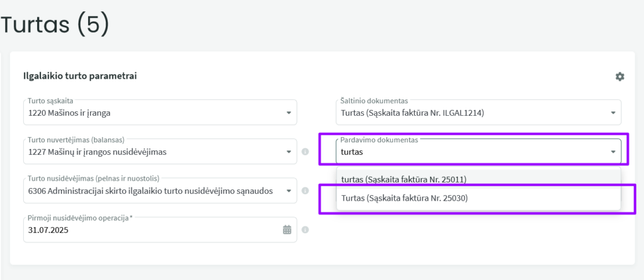Click info icon next to date field
This screenshot has width=644, height=280.
[306, 230]
